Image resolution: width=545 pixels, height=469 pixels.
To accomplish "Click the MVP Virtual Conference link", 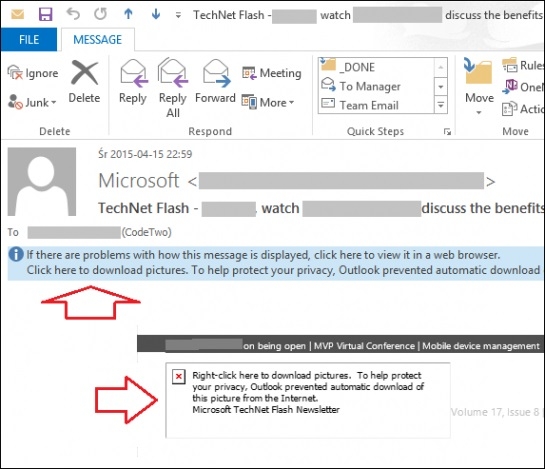I will point(364,346).
